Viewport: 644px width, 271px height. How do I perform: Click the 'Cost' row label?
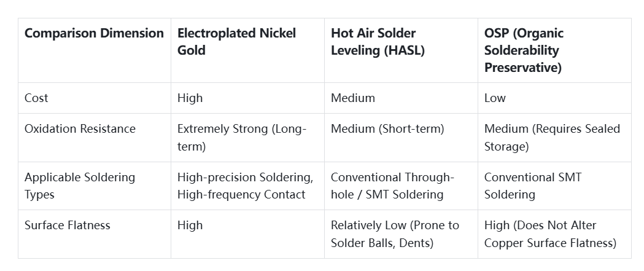pos(36,98)
